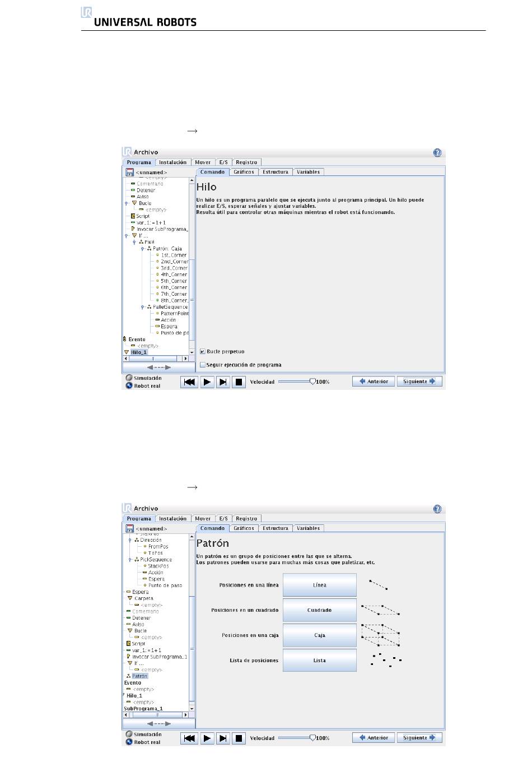Switch to Variables tab in Patrón screen
532x772 pixels.
click(308, 528)
